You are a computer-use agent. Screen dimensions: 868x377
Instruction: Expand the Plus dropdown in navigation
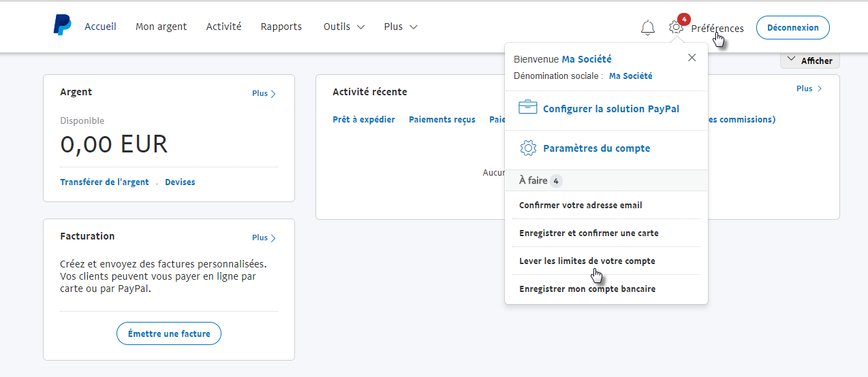point(401,27)
